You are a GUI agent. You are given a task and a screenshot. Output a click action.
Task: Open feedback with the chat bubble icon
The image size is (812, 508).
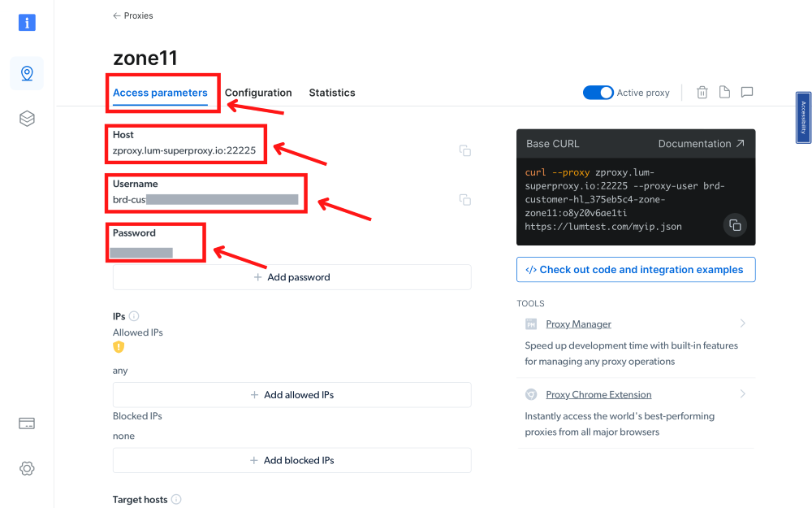coord(746,93)
